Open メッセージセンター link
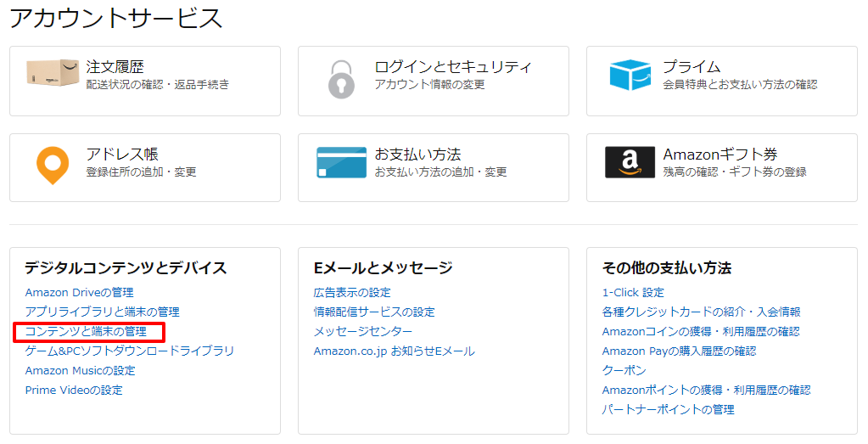 click(363, 332)
